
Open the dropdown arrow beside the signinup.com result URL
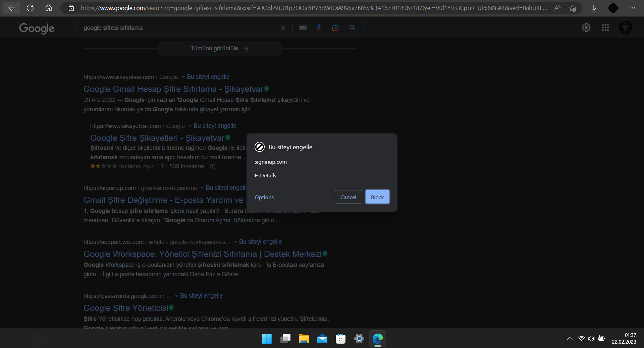pyautogui.click(x=202, y=188)
